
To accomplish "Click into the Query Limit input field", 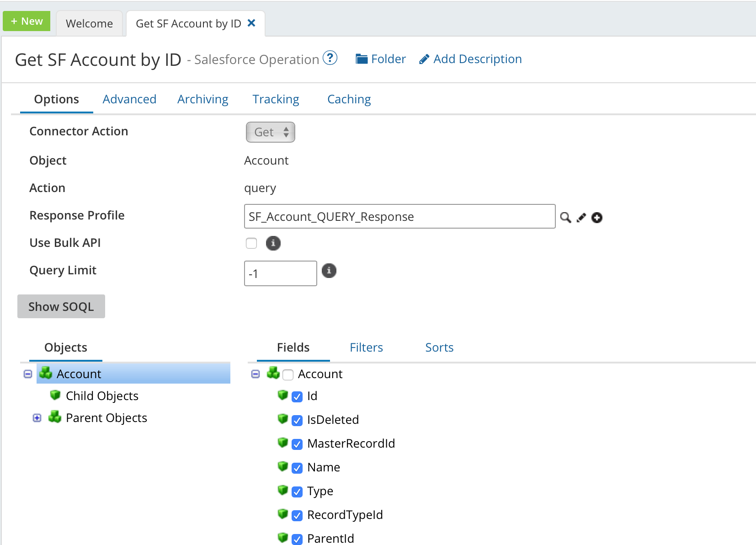I will (280, 273).
